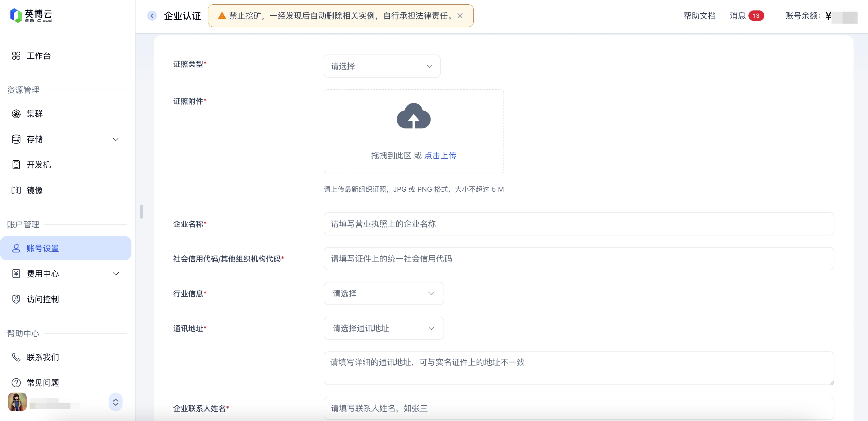Open the 证照类型 dropdown
Screen dimensions: 868x421
coord(382,66)
